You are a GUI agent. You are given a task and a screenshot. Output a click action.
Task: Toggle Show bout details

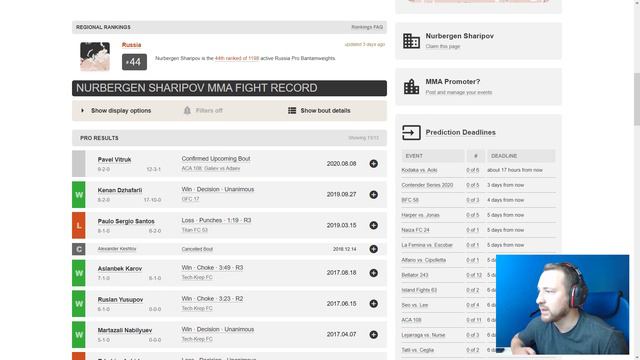pos(325,111)
